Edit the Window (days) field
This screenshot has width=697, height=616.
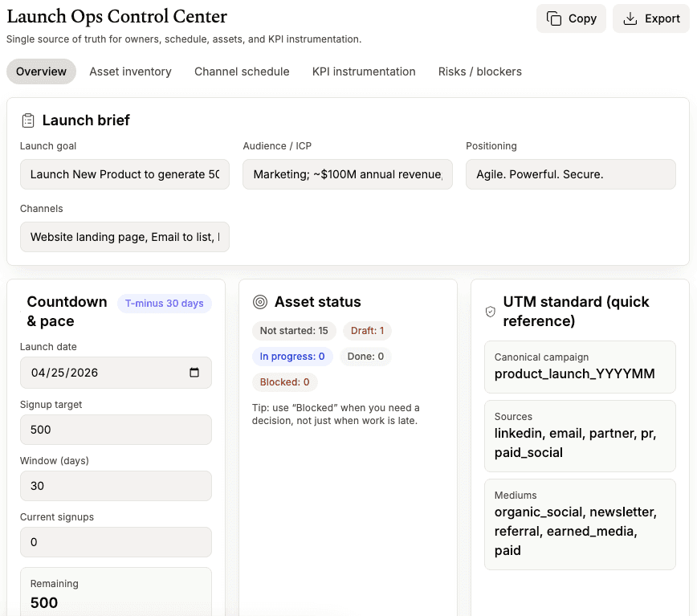coord(116,486)
